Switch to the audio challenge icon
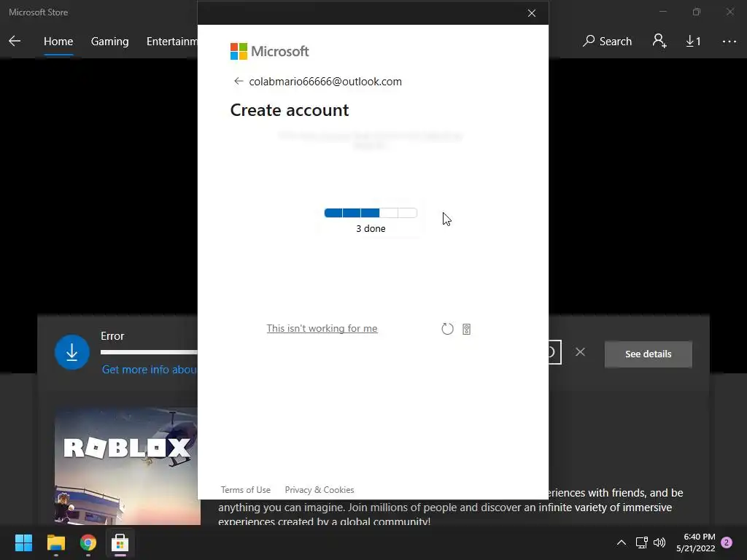The image size is (747, 560). click(466, 329)
